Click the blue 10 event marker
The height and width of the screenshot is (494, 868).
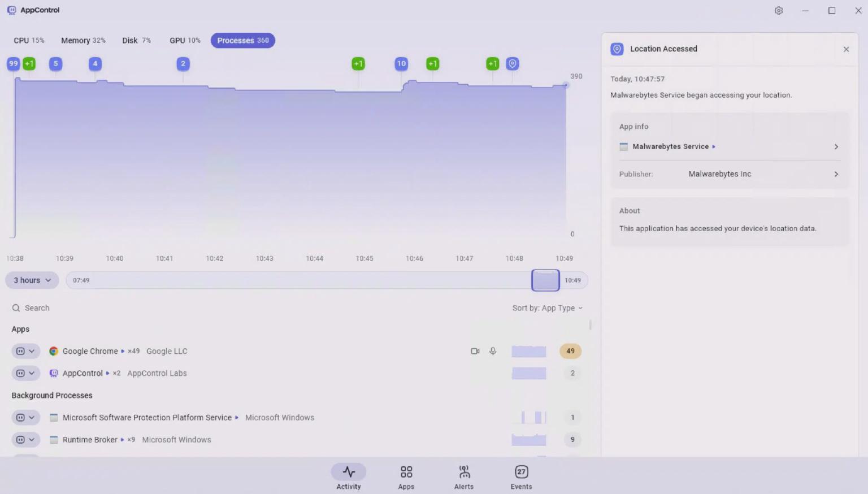[401, 64]
